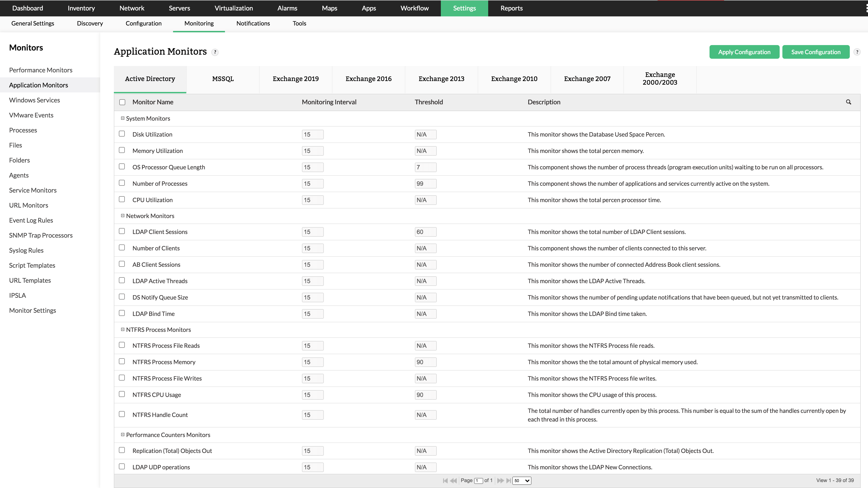Check the Disk Utilization monitor checkbox
The width and height of the screenshot is (868, 488).
tap(122, 133)
